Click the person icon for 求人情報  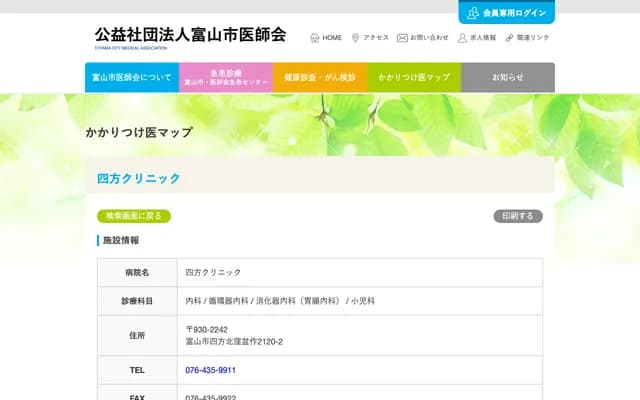pyautogui.click(x=462, y=38)
